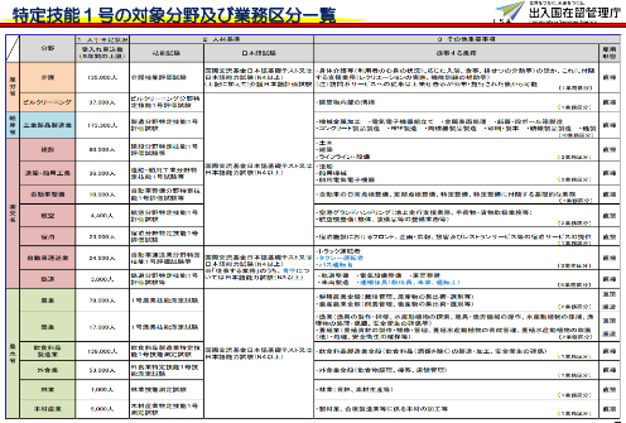The width and height of the screenshot is (626, 423).
Task: Select the 宿泊 field cell
Action: 48,237
